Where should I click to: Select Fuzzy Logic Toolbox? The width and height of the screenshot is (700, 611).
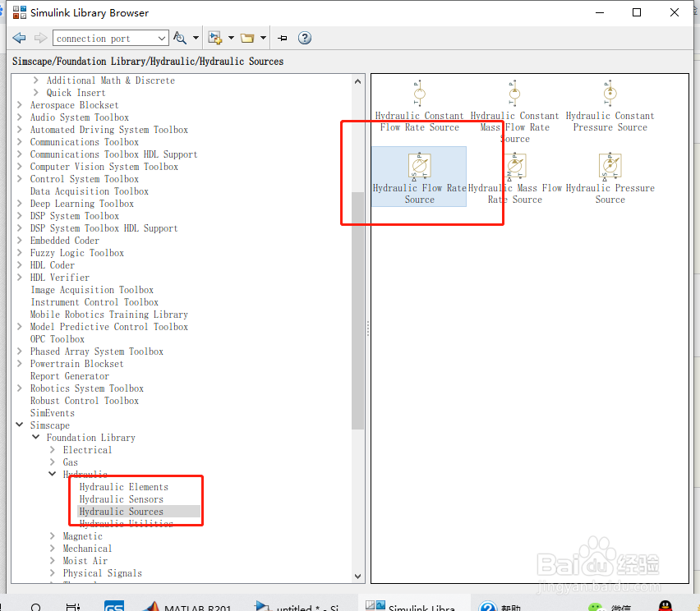click(76, 253)
